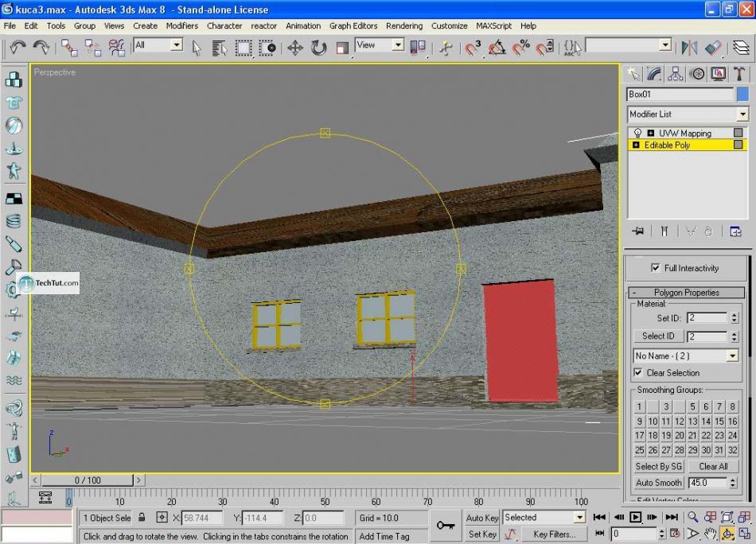Select the Select and Link tool
756x544 pixels.
(x=69, y=48)
